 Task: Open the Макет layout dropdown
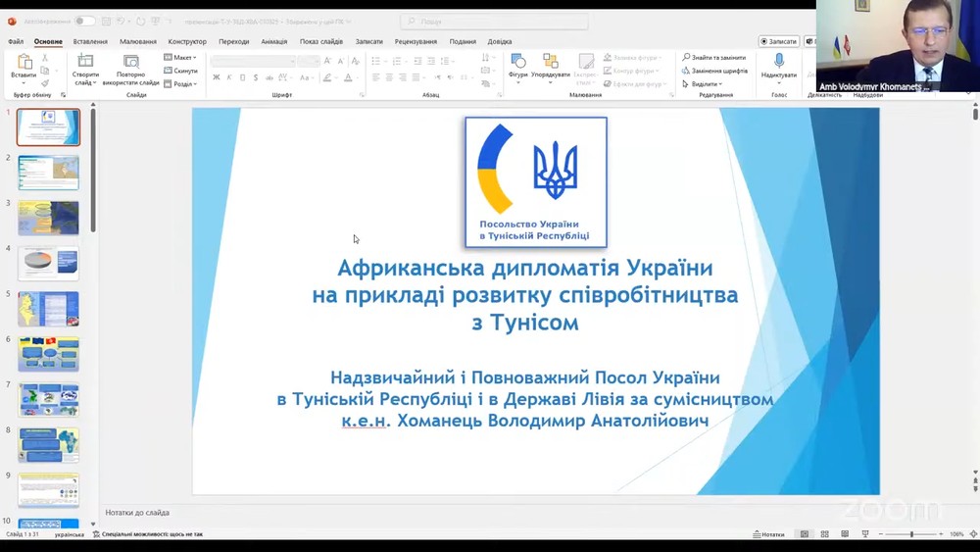pos(180,58)
